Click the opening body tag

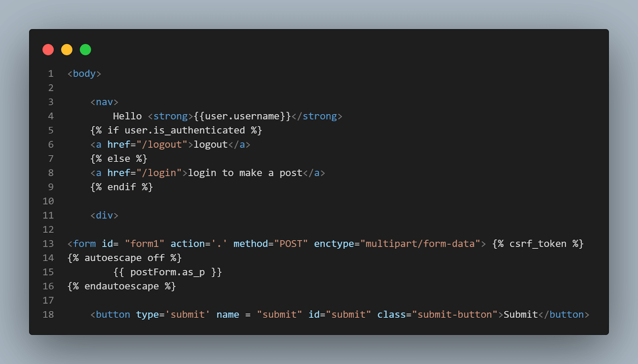(84, 74)
